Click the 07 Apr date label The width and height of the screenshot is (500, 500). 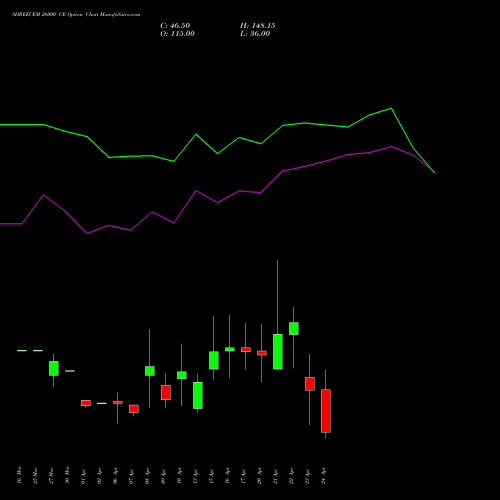[x=131, y=477]
